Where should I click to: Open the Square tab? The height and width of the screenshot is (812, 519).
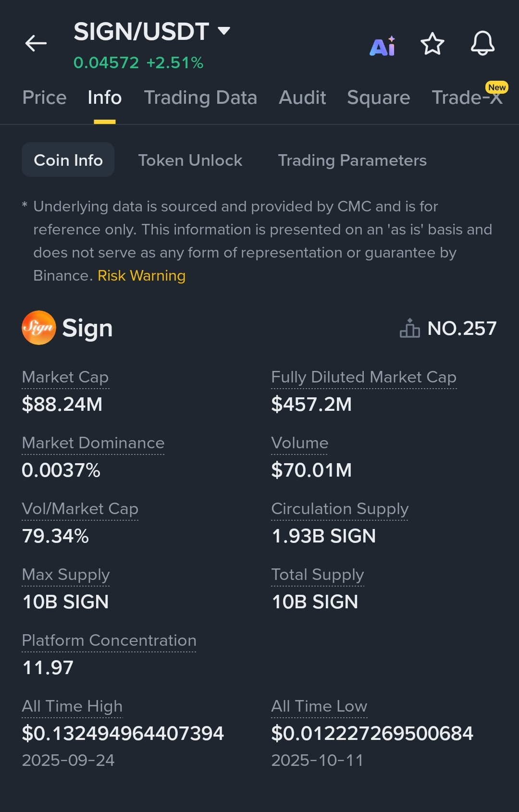(379, 98)
